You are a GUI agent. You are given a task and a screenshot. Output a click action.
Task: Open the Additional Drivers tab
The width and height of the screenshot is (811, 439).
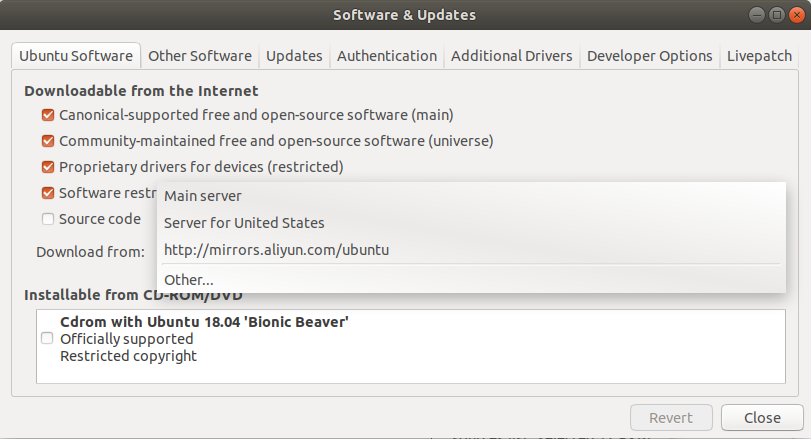point(512,56)
